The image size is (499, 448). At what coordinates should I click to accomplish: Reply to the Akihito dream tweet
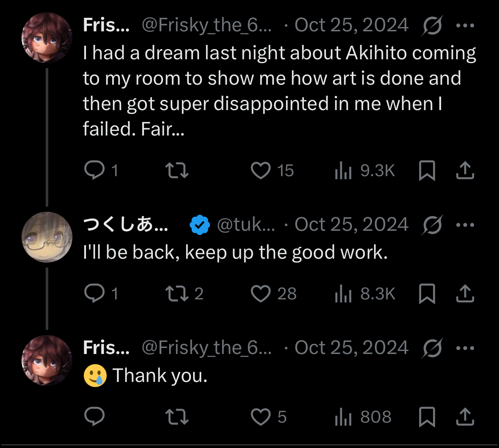coord(94,170)
